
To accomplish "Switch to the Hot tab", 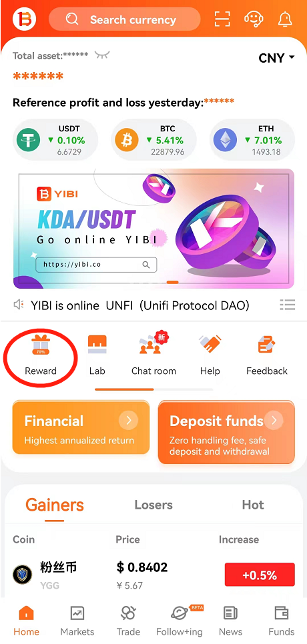I will (253, 505).
